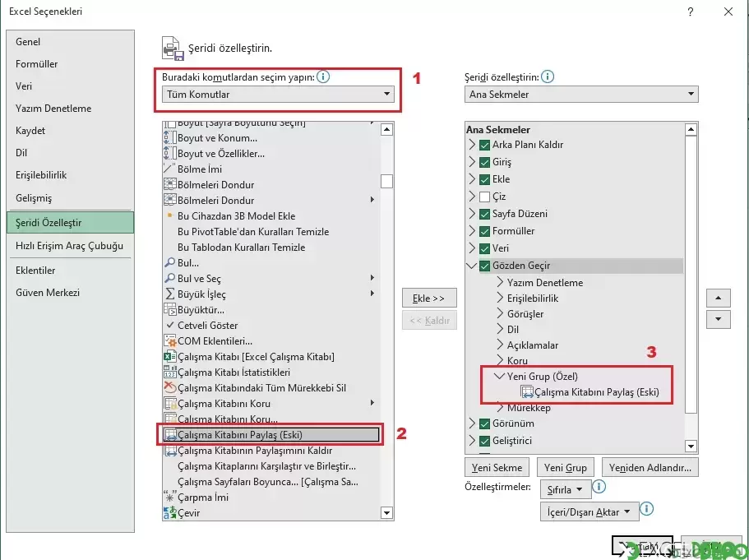Click the magnifier icon next to Bul ve Seç

click(169, 278)
